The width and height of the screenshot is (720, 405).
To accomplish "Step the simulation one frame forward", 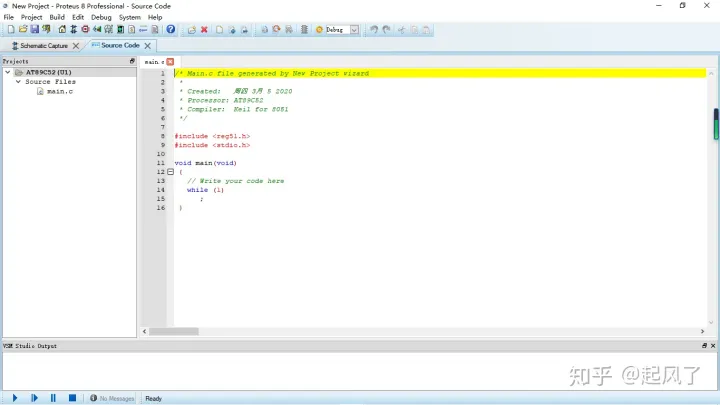I will coord(34,398).
